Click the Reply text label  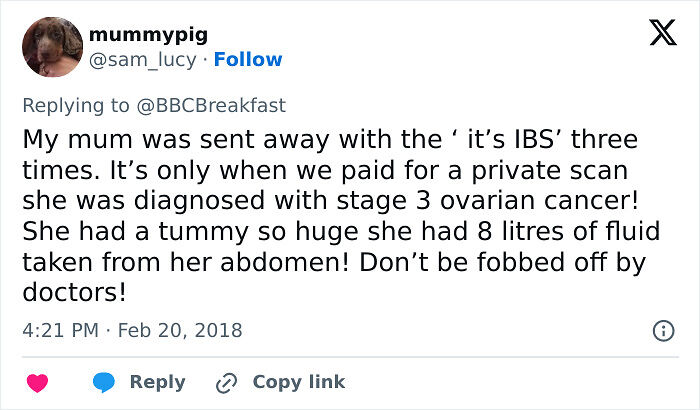pos(157,382)
